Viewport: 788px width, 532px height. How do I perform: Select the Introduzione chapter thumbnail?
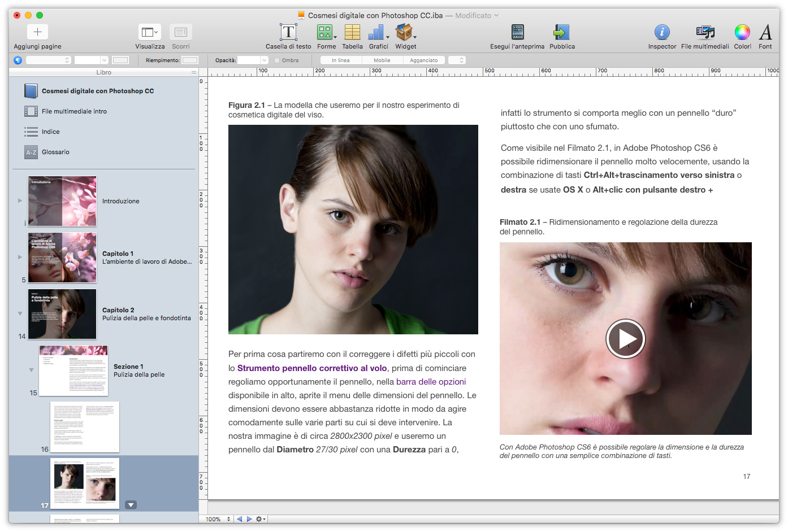(x=62, y=201)
